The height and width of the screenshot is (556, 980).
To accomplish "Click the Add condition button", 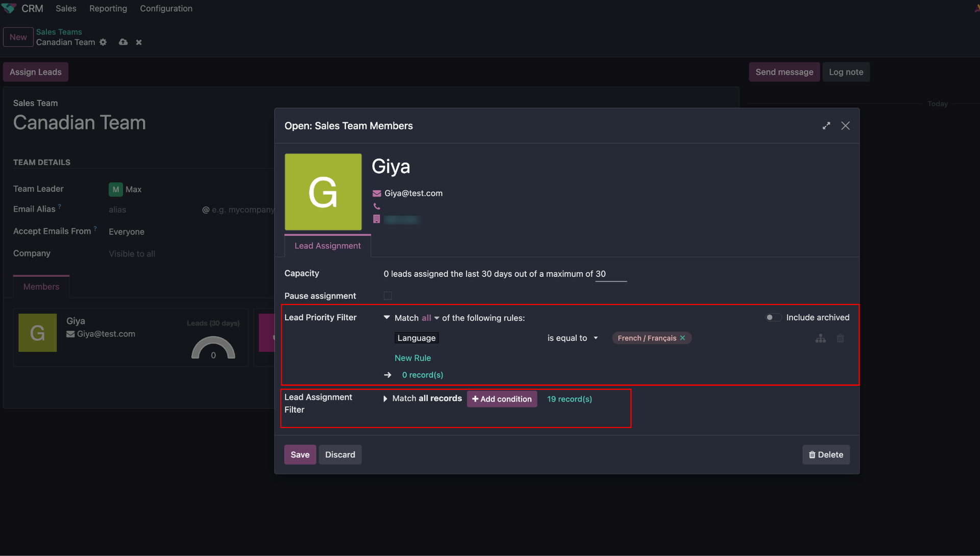I will click(502, 399).
